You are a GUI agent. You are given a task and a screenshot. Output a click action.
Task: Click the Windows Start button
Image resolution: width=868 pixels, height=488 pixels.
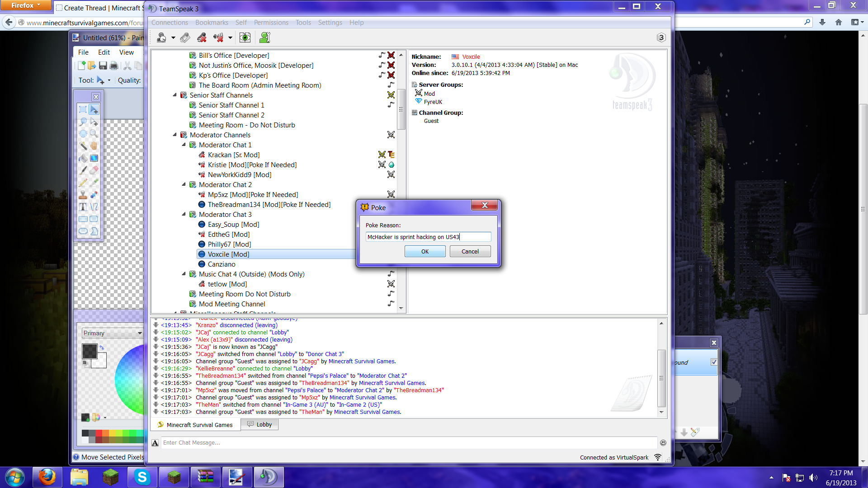pos(14,477)
